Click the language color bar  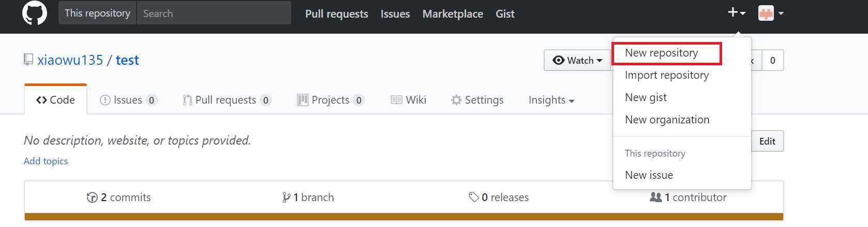click(x=403, y=217)
